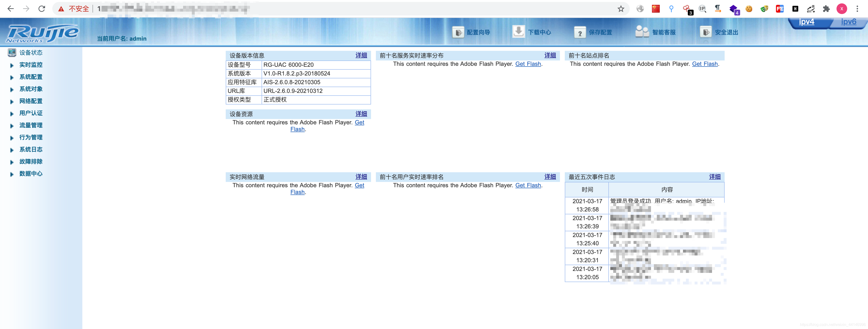Open the black H extension icon
This screenshot has width=868, height=329.
click(x=795, y=9)
